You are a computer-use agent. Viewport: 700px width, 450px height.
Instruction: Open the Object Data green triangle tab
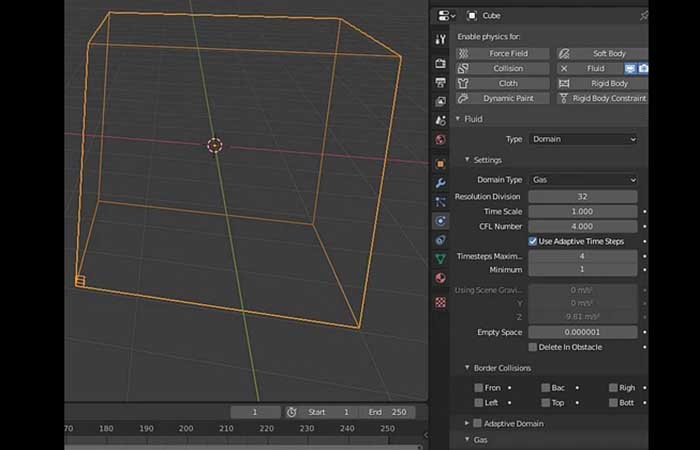pos(441,258)
